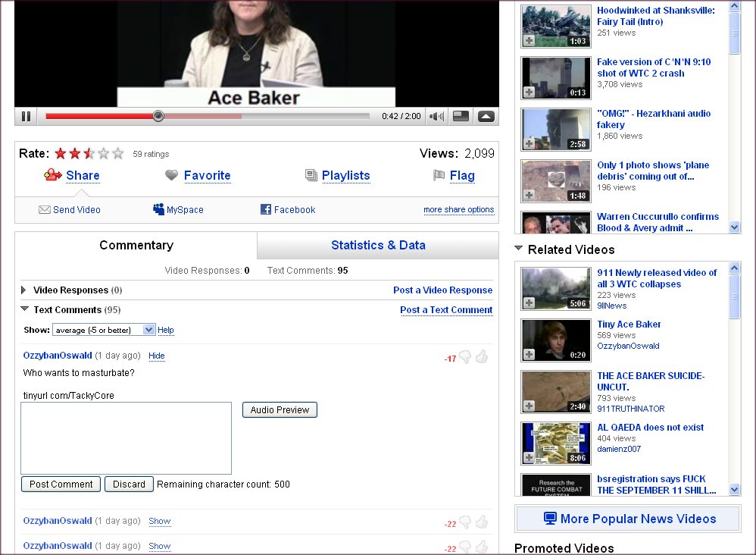Click the Playlists icon
Viewport: 756px width, 555px height.
click(x=311, y=175)
